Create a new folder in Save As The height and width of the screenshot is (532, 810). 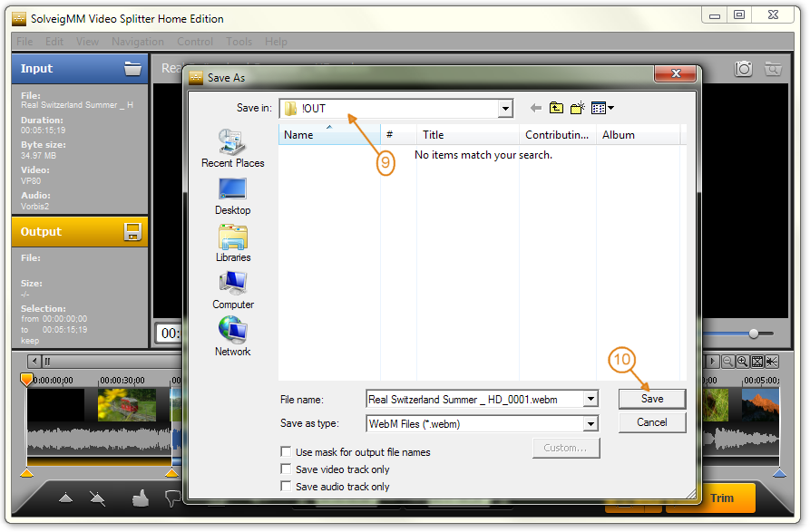coord(578,108)
